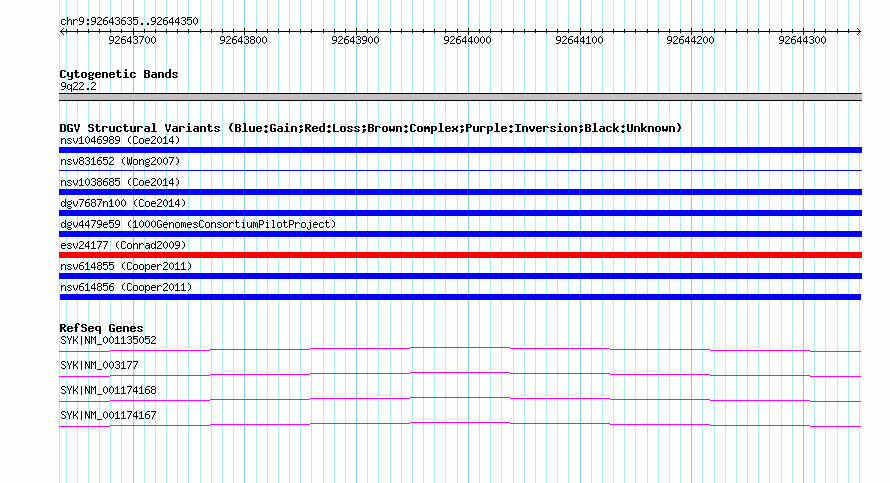Click the red loss bar for esv24177
Image resolution: width=890 pixels, height=483 pixels.
[x=460, y=255]
